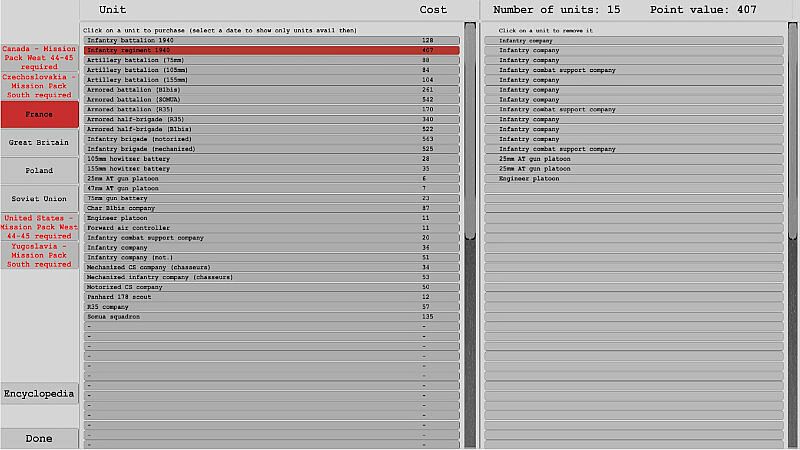Switch to Great Britain nation tab
The image size is (800, 450).
coord(39,142)
